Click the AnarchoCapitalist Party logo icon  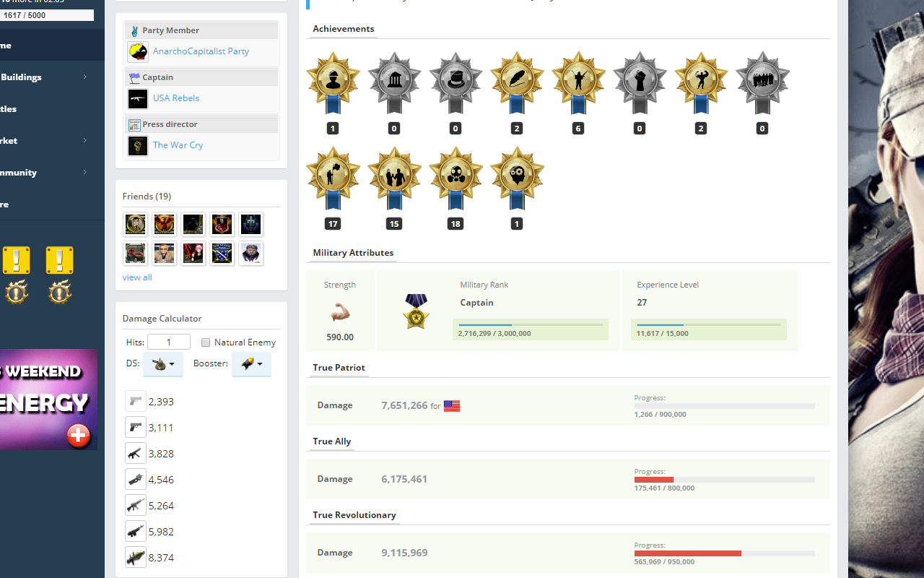tap(138, 52)
